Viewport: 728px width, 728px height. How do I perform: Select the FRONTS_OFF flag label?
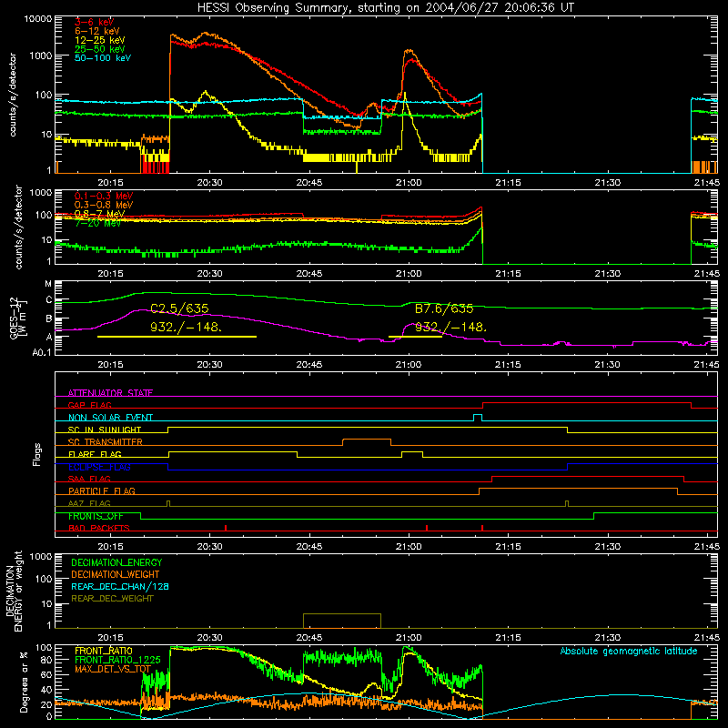96,516
